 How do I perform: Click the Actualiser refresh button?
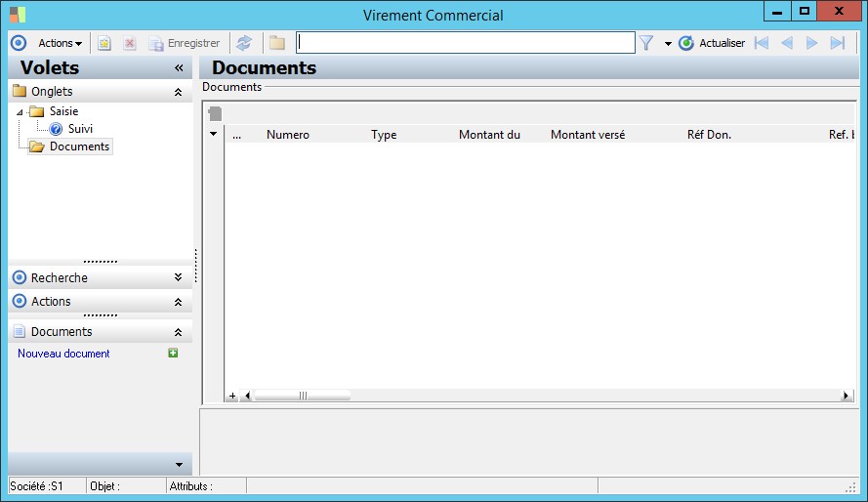(712, 43)
